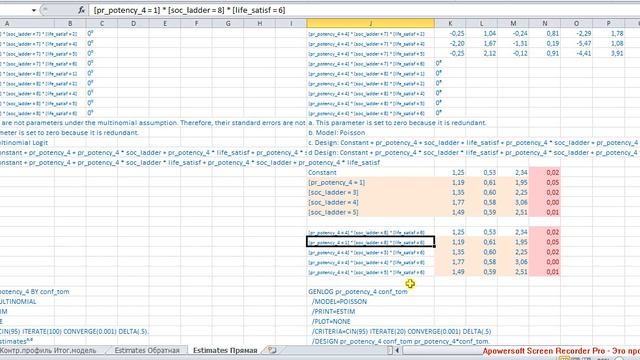This screenshot has width=640, height=360.
Task: Select the Estimates Прямая sheet tab
Action: (x=225, y=350)
